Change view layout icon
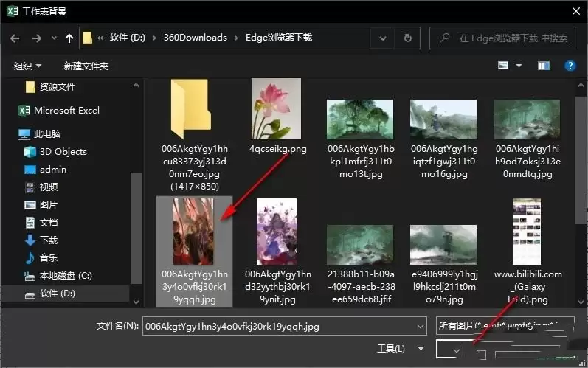Screen dimensions: 588x368 503,66
